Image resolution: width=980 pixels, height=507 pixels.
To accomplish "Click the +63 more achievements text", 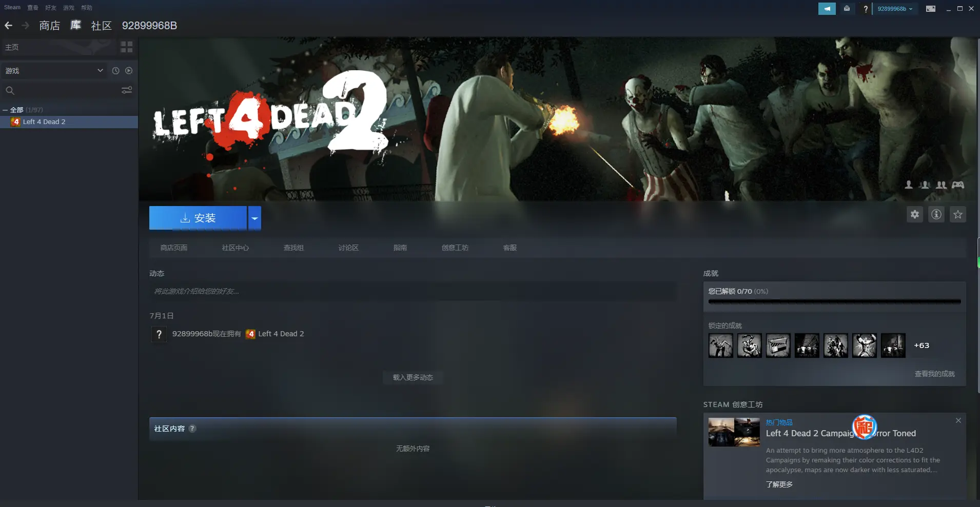I will coord(922,346).
